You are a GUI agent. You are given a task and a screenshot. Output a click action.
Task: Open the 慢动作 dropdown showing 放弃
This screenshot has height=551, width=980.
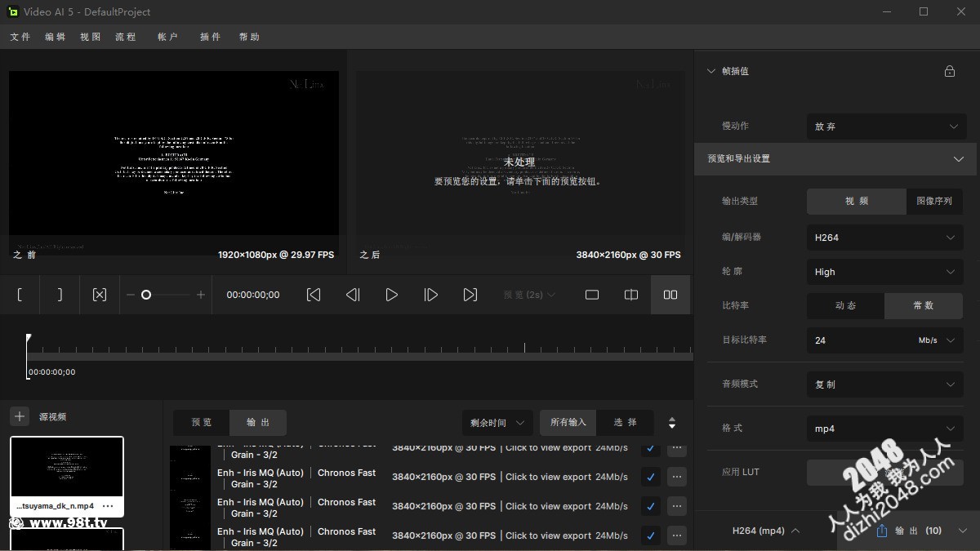click(886, 127)
